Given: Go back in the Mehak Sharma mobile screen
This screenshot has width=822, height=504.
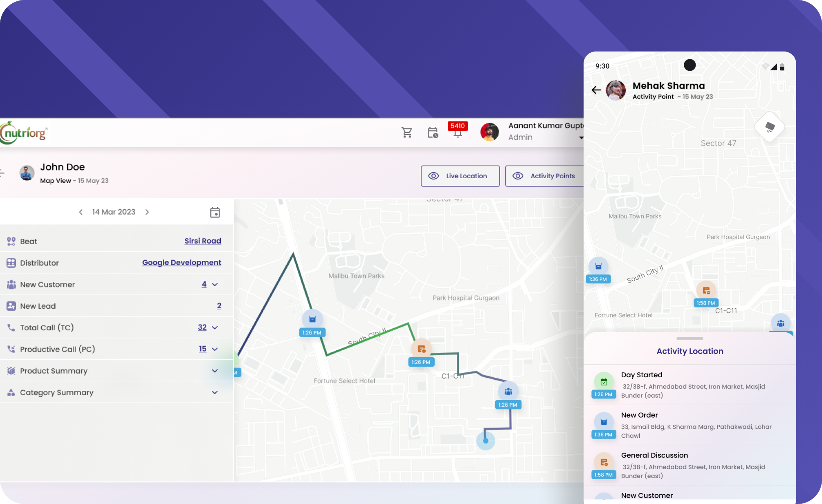Looking at the screenshot, I should pyautogui.click(x=596, y=90).
